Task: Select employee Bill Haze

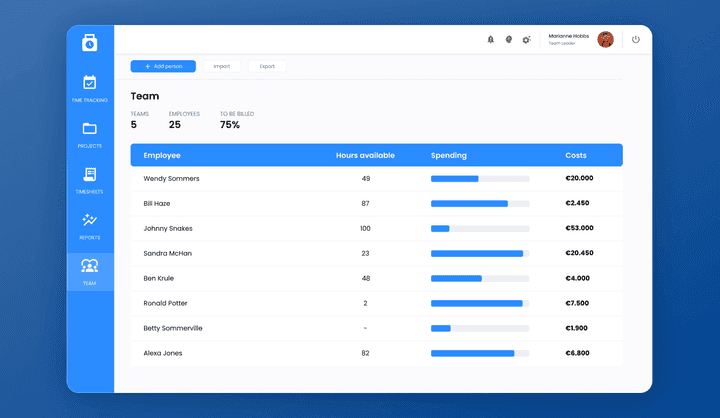Action: 157,203
